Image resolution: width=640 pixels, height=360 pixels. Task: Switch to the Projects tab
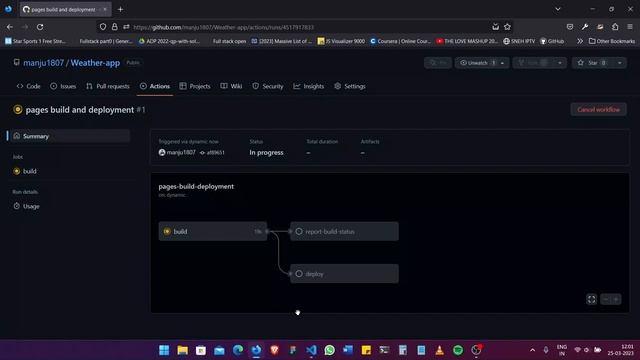[x=195, y=86]
